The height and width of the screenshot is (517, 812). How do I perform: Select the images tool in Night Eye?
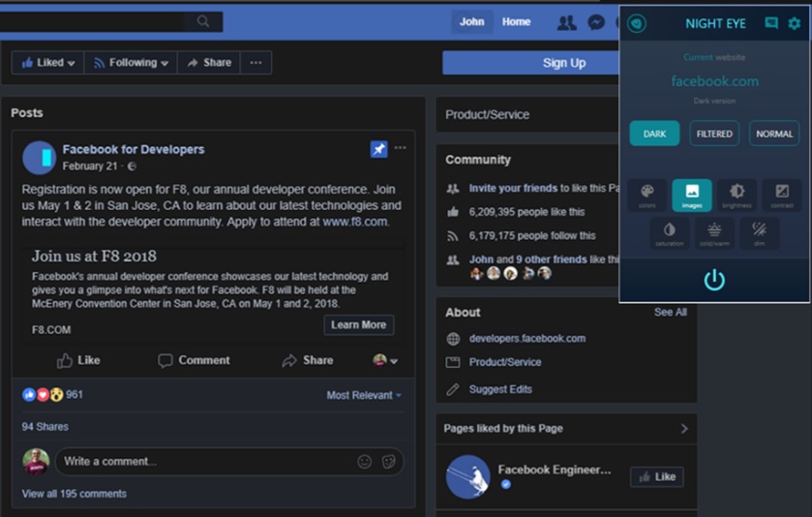[x=692, y=196]
